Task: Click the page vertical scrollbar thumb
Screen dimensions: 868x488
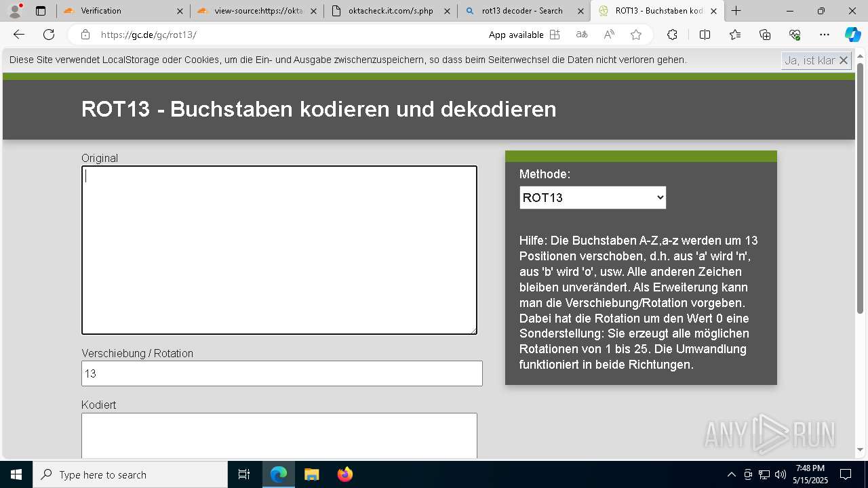Action: click(861, 188)
